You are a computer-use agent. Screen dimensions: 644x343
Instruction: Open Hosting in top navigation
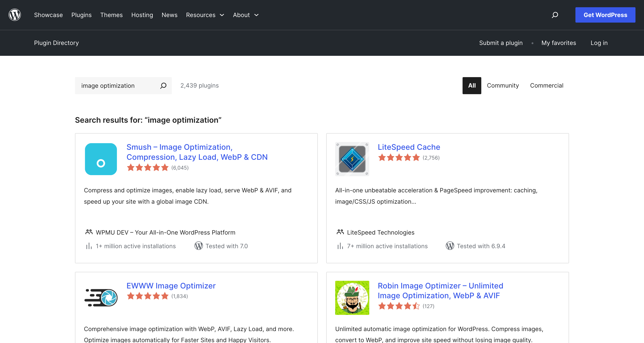(142, 15)
